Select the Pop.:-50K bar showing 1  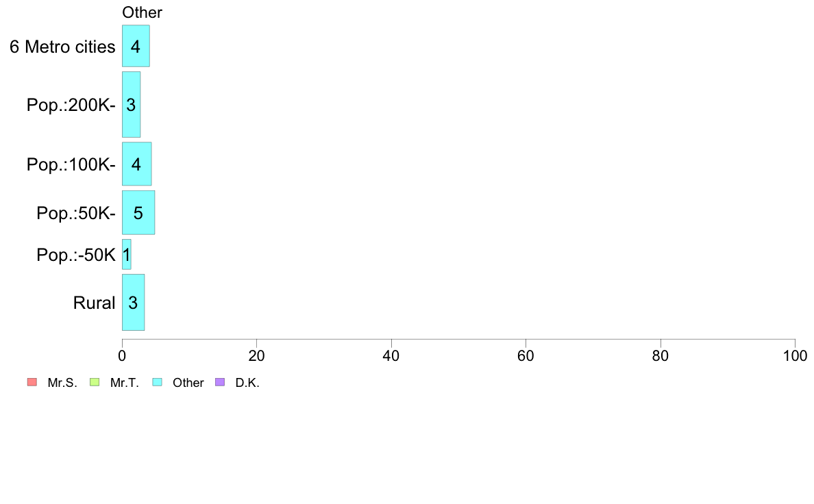click(127, 254)
